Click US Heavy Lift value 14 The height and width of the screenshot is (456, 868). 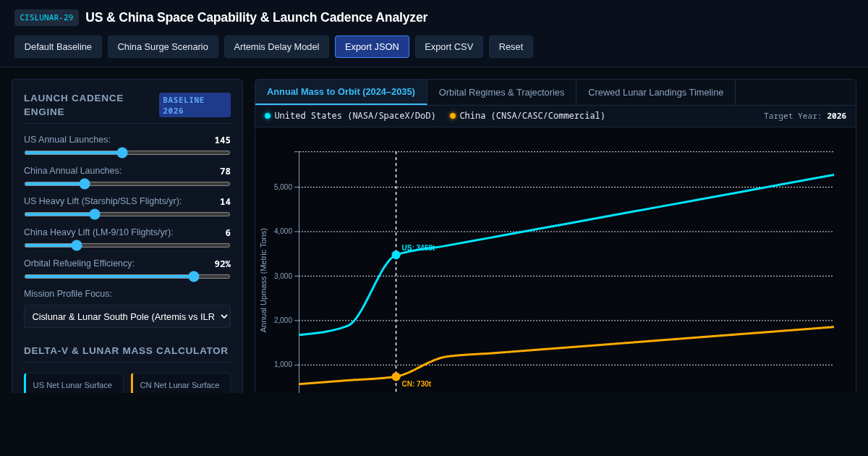pos(225,202)
